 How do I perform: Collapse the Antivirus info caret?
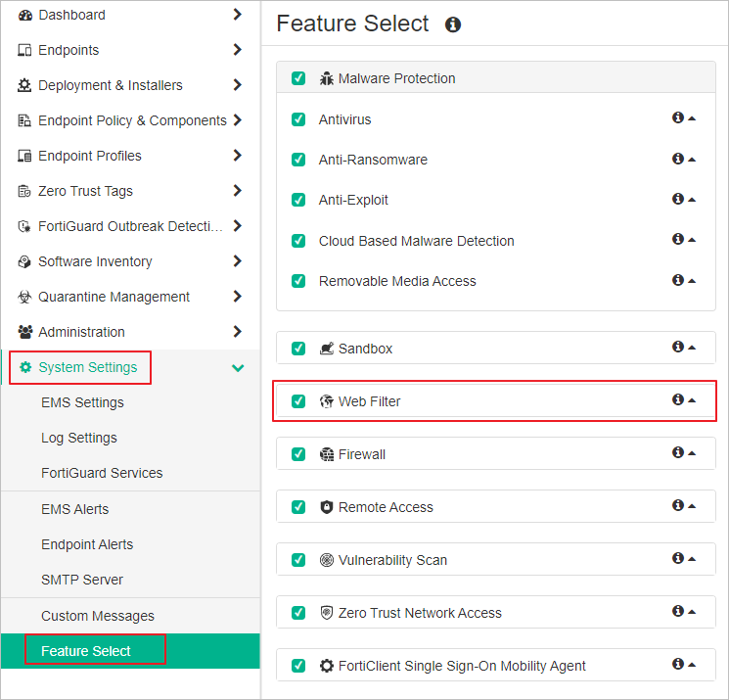[x=692, y=118]
